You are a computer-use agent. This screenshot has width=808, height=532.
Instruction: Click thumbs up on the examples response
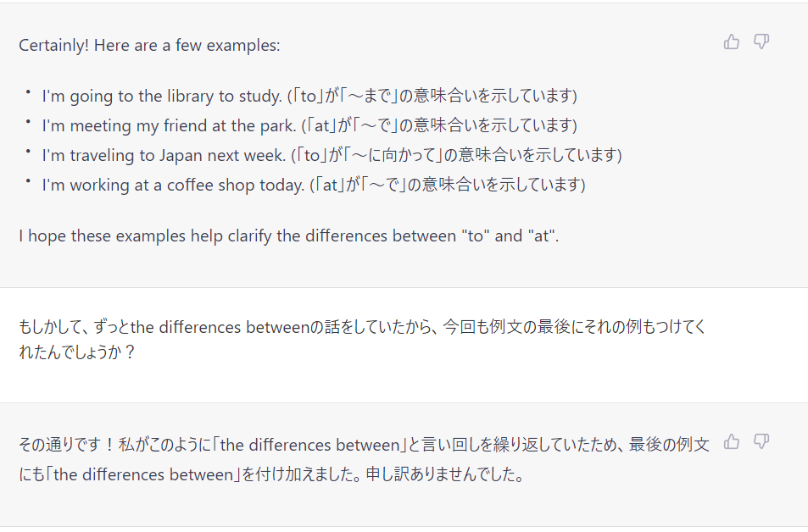click(x=731, y=42)
